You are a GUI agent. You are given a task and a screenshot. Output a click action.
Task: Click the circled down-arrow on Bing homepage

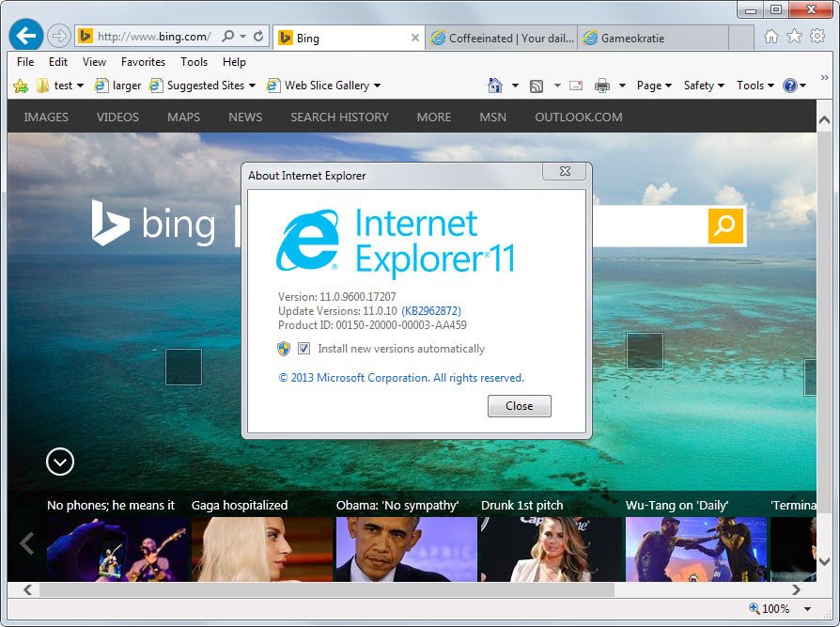click(x=60, y=462)
